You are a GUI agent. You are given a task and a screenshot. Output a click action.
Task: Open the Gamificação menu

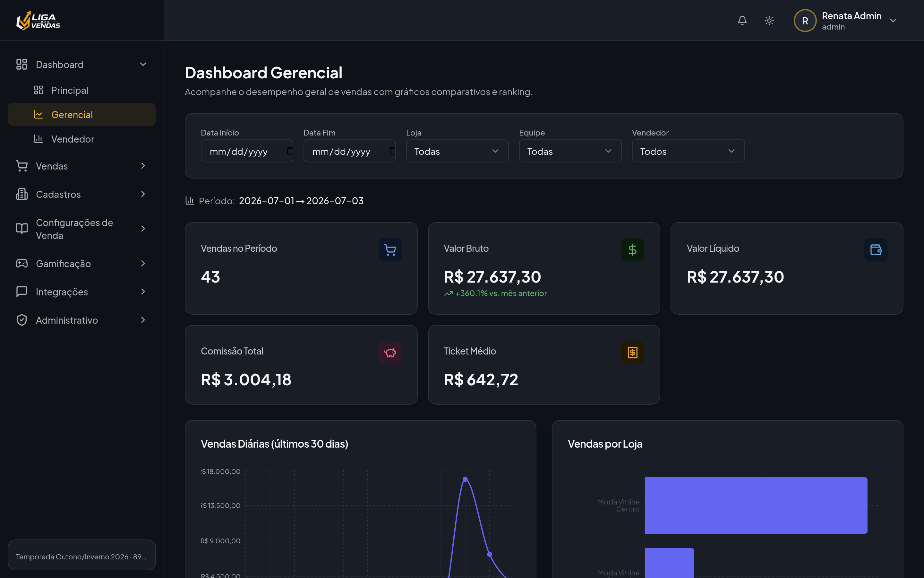[x=82, y=263]
